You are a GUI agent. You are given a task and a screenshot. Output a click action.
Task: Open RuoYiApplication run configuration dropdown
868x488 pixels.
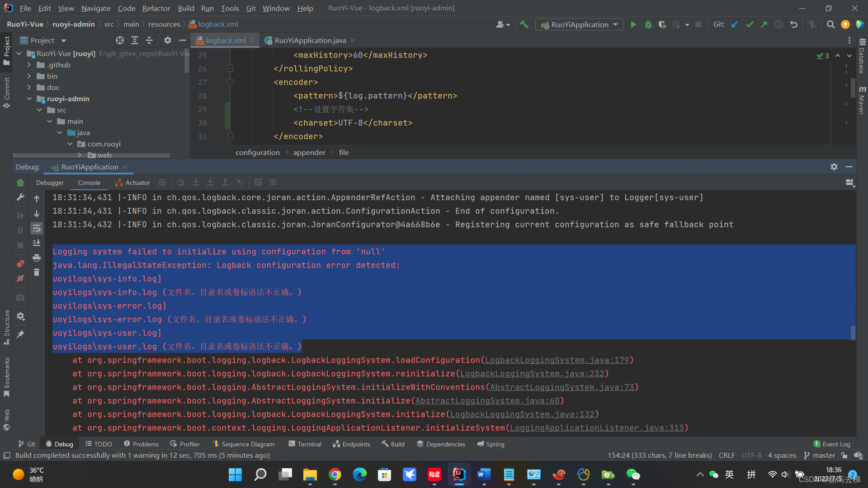click(x=579, y=24)
